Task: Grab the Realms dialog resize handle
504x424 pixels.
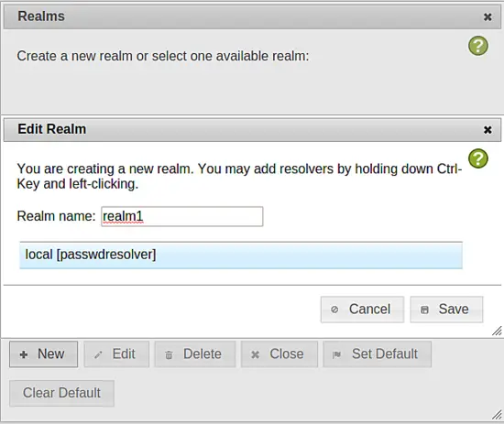Action: click(497, 415)
